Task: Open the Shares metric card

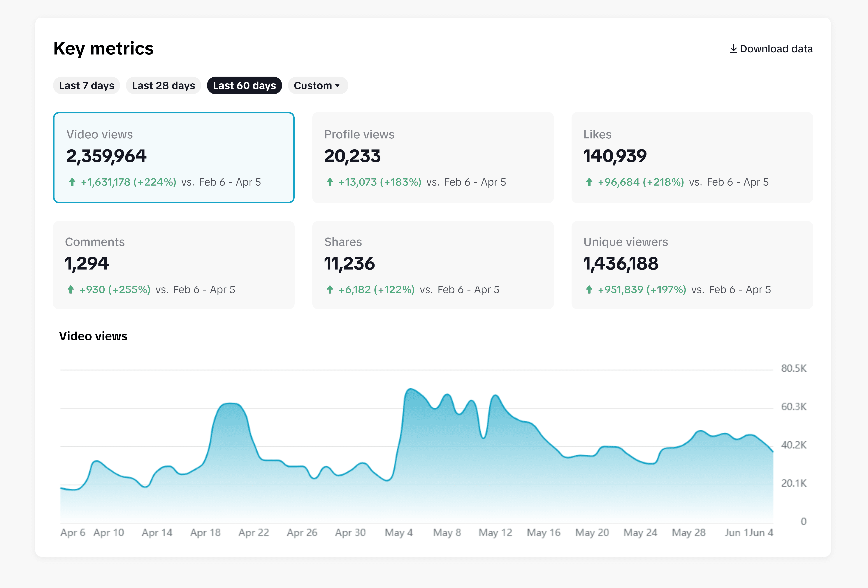Action: point(433,265)
